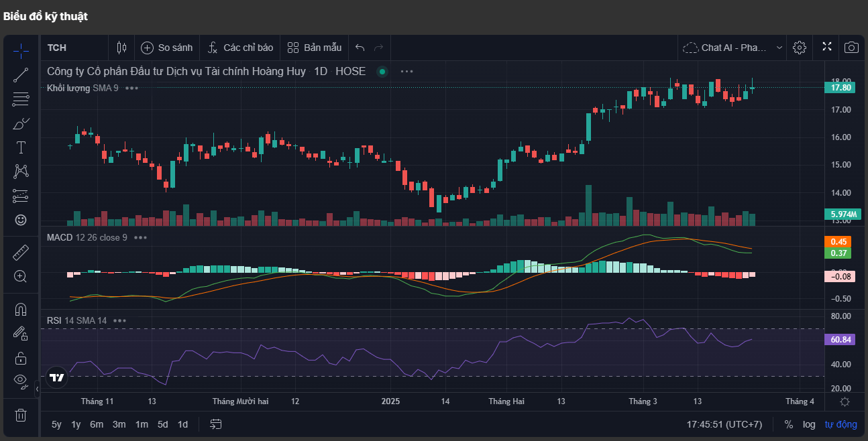Screen dimensions: 868x441
Task: Toggle log scale on price axis
Action: (x=810, y=424)
